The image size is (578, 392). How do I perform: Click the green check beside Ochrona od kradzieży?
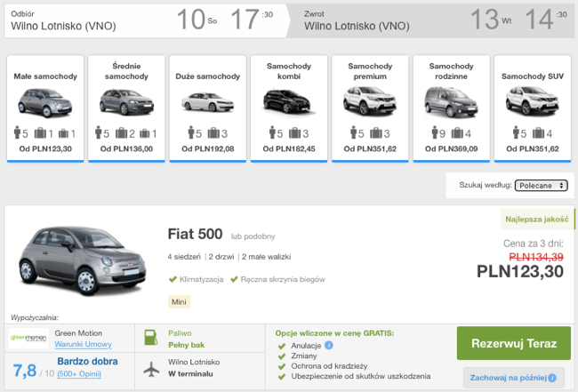(282, 366)
